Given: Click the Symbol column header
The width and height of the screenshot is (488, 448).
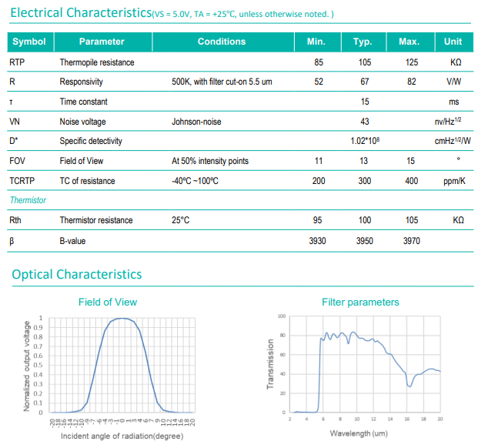Looking at the screenshot, I should (x=29, y=42).
